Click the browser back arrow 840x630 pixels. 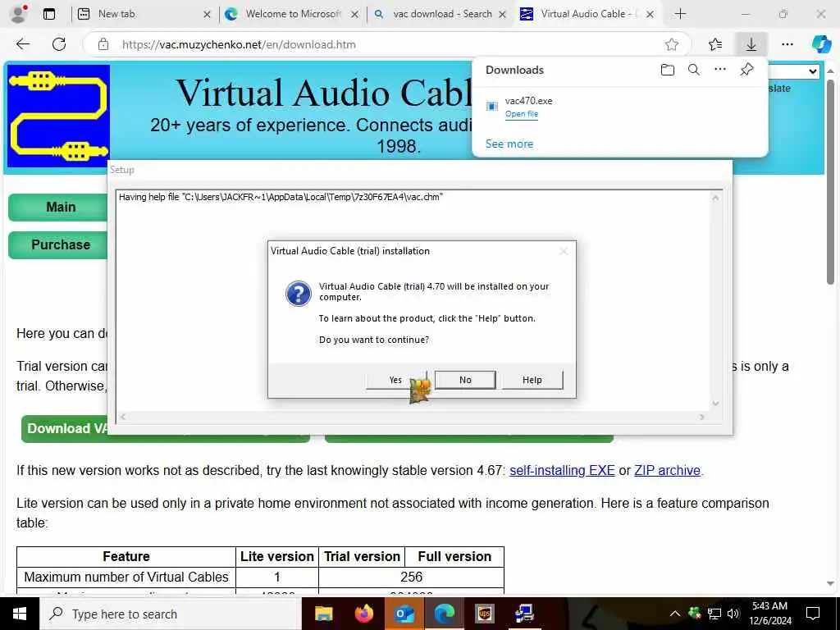pyautogui.click(x=22, y=44)
